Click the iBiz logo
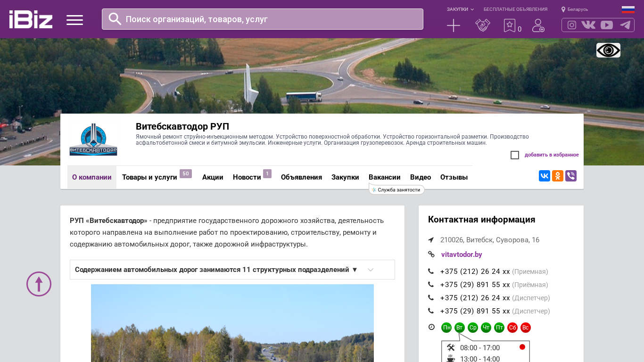Screen dimensions: 644x362 [x=31, y=19]
